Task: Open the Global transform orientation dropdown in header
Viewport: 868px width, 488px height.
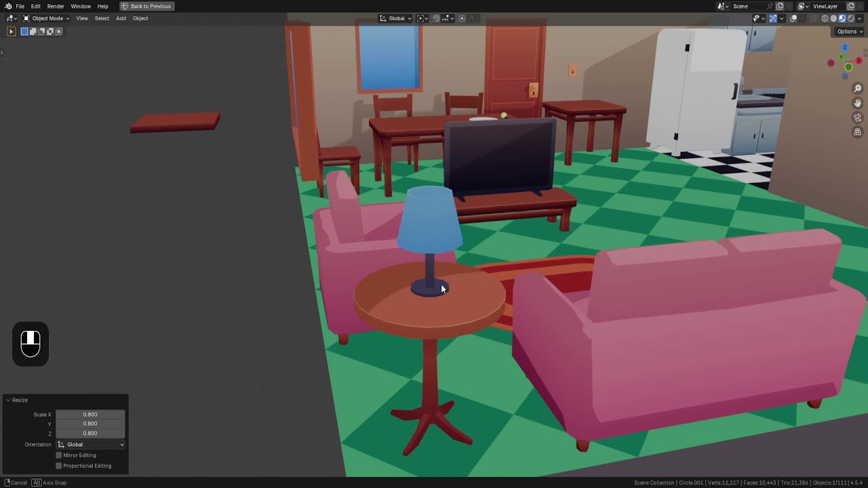Action: (395, 18)
